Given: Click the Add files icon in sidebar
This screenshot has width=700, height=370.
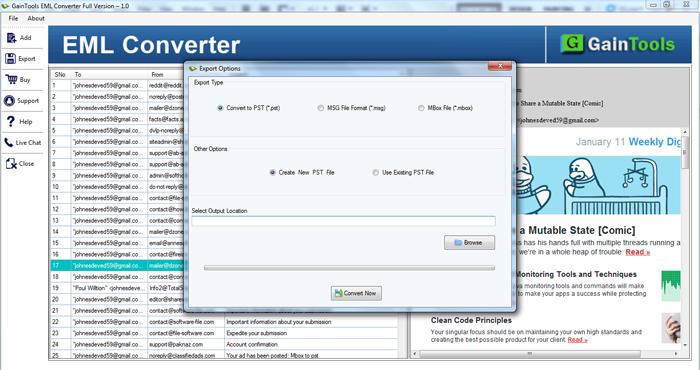Looking at the screenshot, I should pyautogui.click(x=11, y=38).
